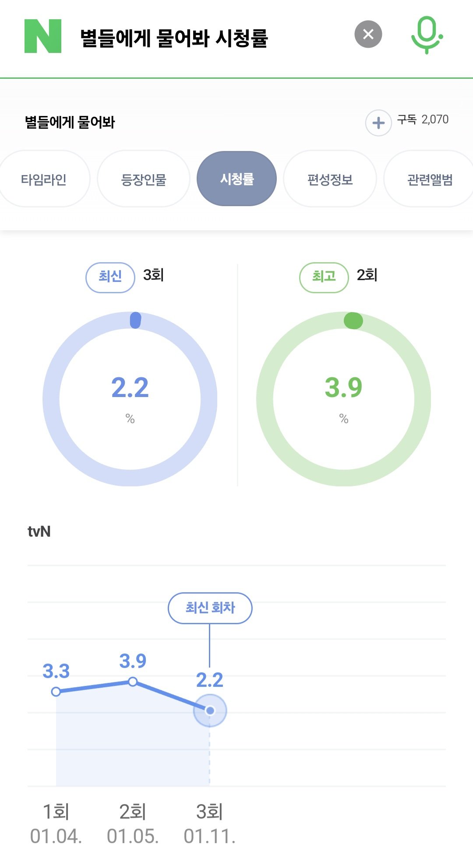
Task: Switch to the 등장인물 tab
Action: pyautogui.click(x=144, y=179)
